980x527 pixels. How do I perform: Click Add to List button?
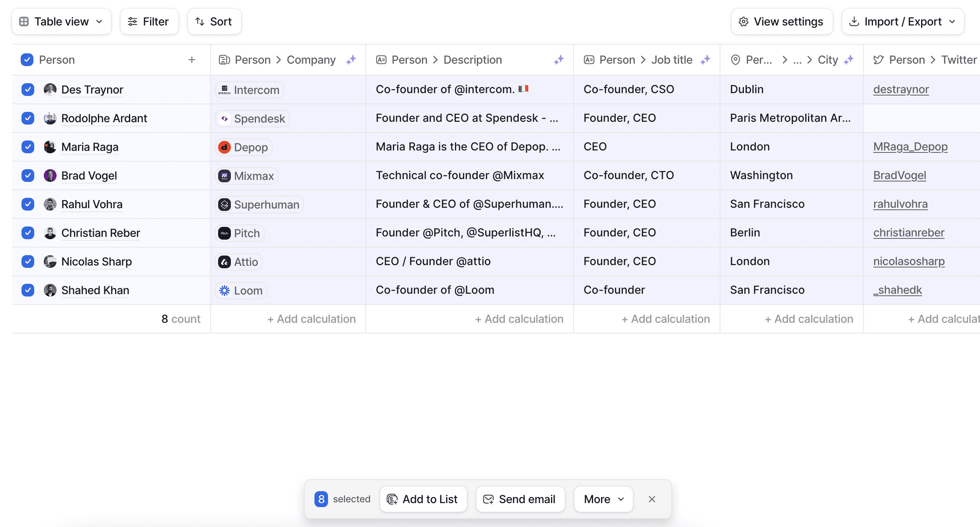(424, 499)
